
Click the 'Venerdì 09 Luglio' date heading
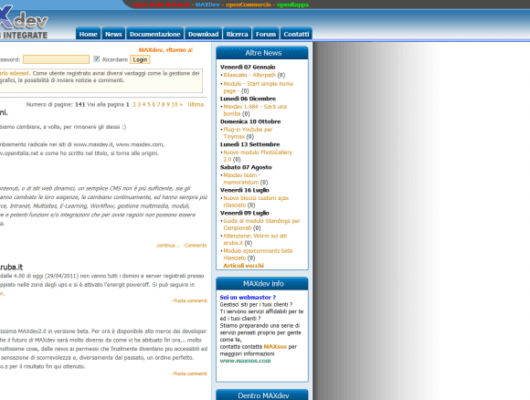tap(244, 213)
